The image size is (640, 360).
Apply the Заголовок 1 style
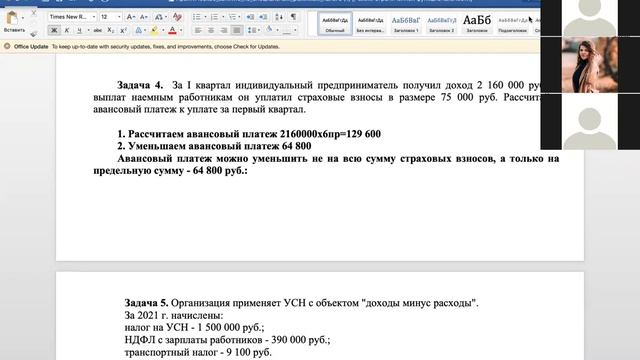point(406,23)
